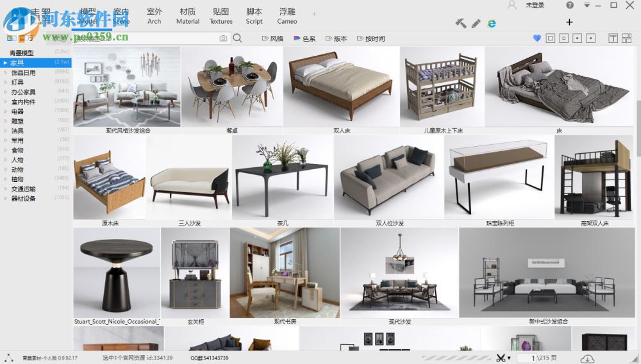Switch to the 脚本 Script tab
Viewport: 641px width, 364px height.
(254, 16)
